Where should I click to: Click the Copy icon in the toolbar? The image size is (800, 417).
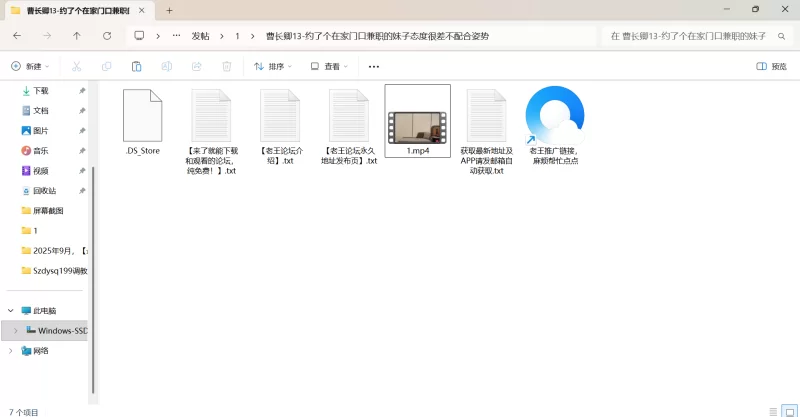tap(106, 66)
